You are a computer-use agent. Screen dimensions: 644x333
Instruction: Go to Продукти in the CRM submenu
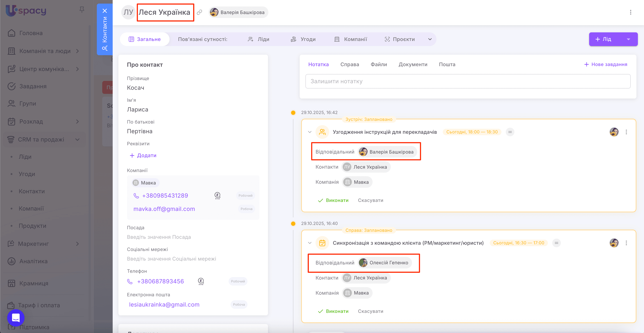33,226
